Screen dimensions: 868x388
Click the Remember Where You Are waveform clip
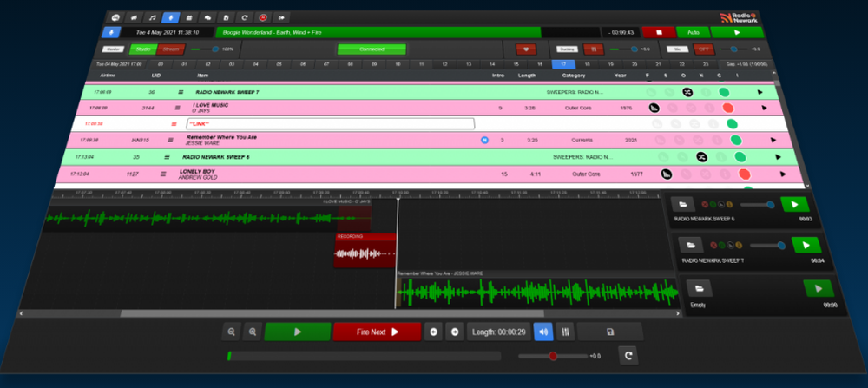point(537,289)
